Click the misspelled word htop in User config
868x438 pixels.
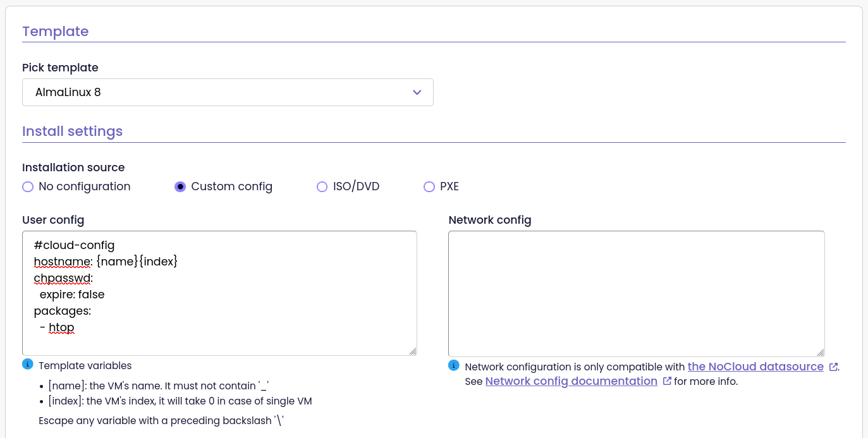tap(61, 327)
